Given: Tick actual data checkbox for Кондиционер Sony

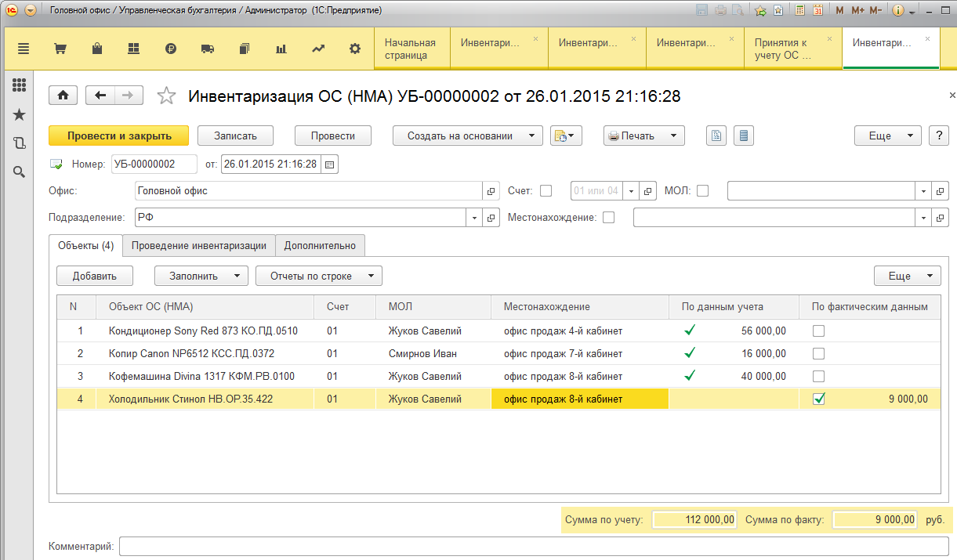Looking at the screenshot, I should click(x=818, y=331).
